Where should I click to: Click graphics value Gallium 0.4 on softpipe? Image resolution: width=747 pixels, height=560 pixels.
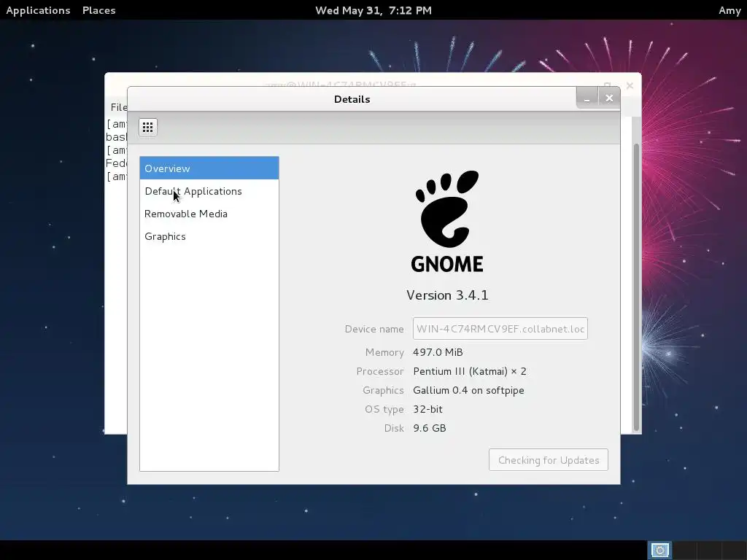click(x=469, y=391)
